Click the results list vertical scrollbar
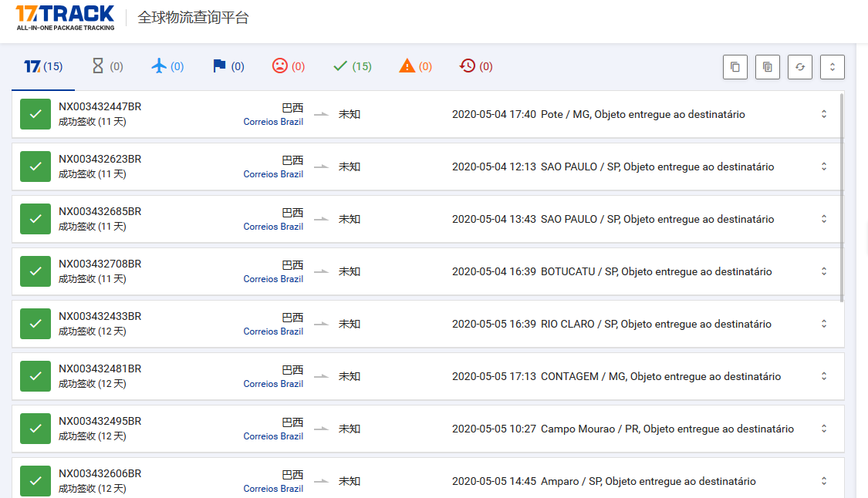This screenshot has height=498, width=868. [x=842, y=197]
